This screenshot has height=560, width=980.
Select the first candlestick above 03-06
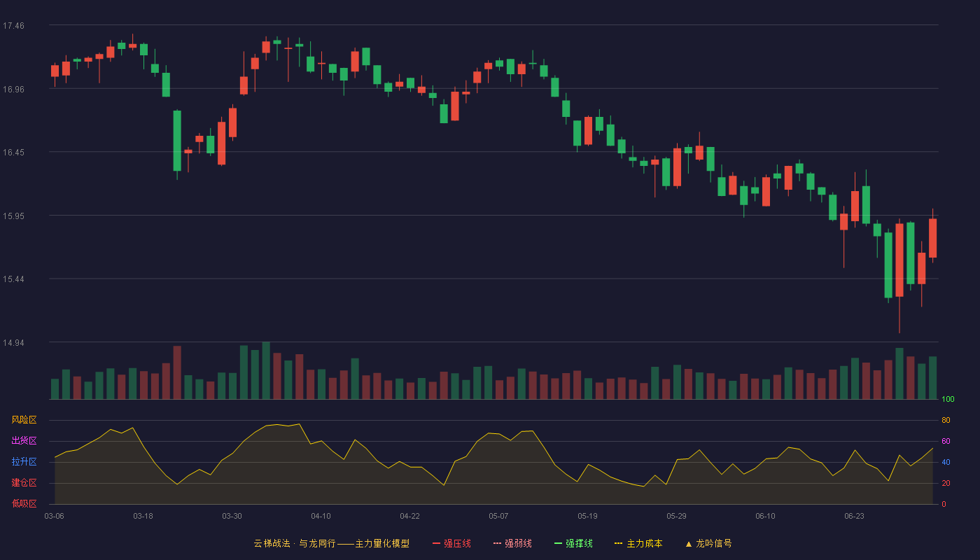(x=55, y=71)
